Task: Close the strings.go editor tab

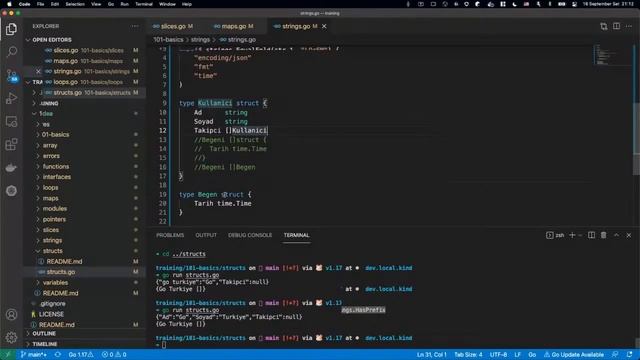Action: 324,26
